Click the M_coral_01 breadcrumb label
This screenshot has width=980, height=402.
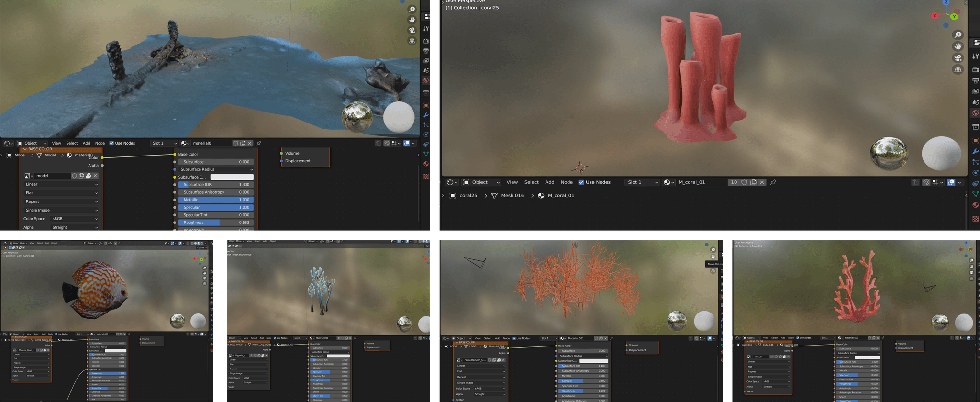click(561, 196)
